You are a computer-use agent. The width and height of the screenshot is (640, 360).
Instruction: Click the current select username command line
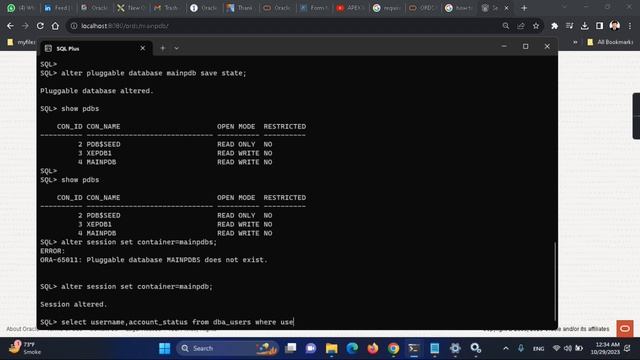167,322
